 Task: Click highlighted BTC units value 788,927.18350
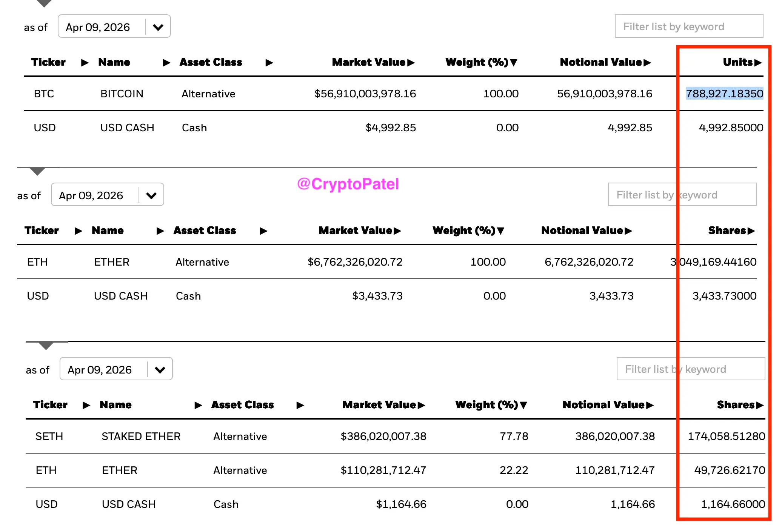pos(724,94)
